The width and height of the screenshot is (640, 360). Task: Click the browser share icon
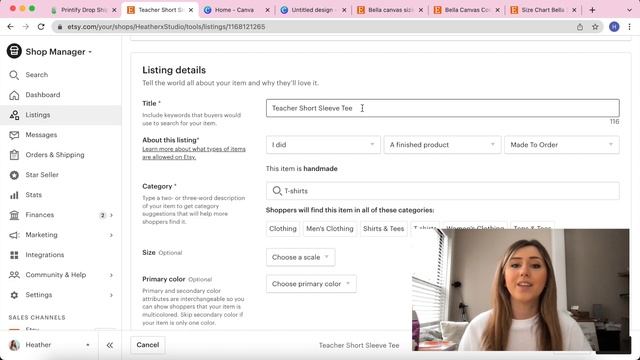tap(580, 27)
